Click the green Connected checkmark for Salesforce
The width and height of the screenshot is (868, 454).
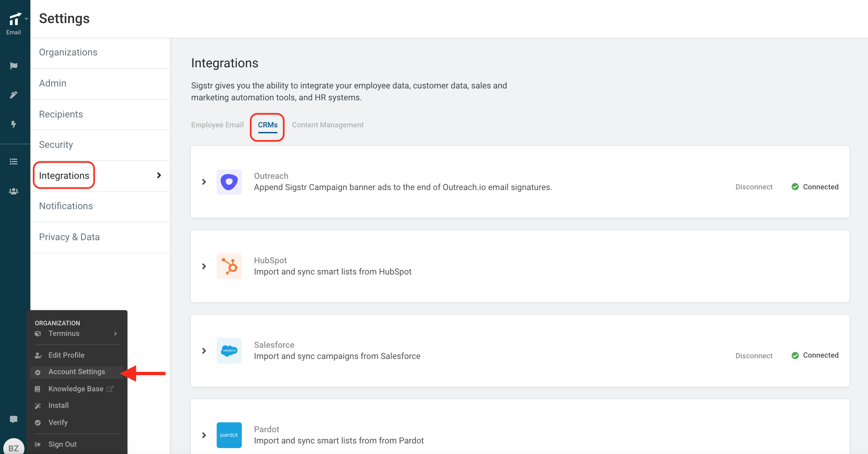coord(795,355)
